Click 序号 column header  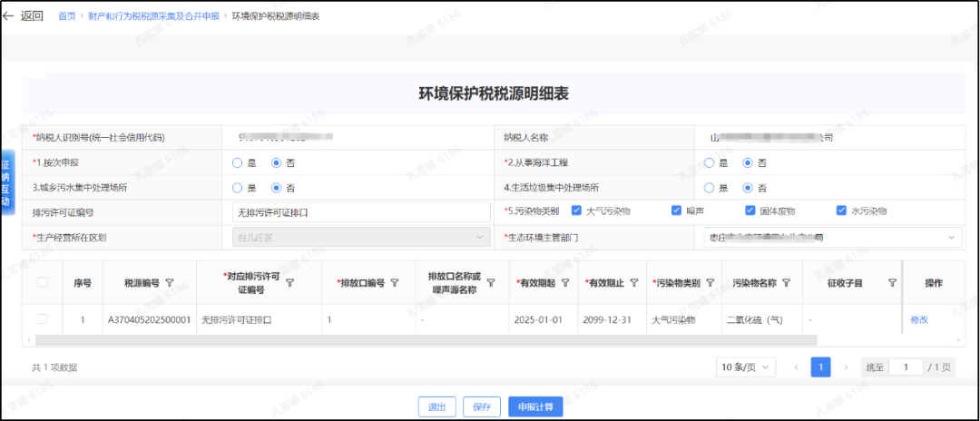point(83,283)
